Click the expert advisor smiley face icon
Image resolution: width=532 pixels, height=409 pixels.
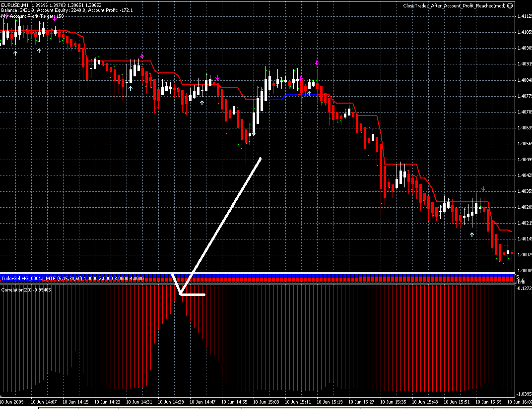coord(510,6)
